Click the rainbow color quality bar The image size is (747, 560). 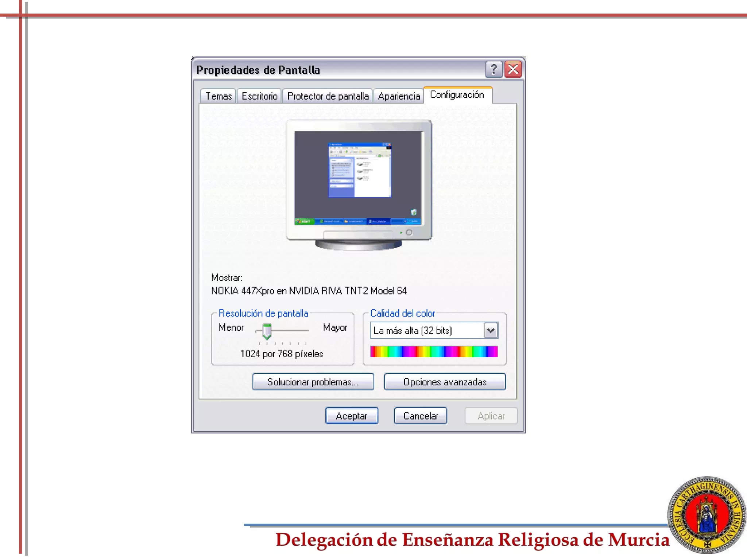pos(434,351)
